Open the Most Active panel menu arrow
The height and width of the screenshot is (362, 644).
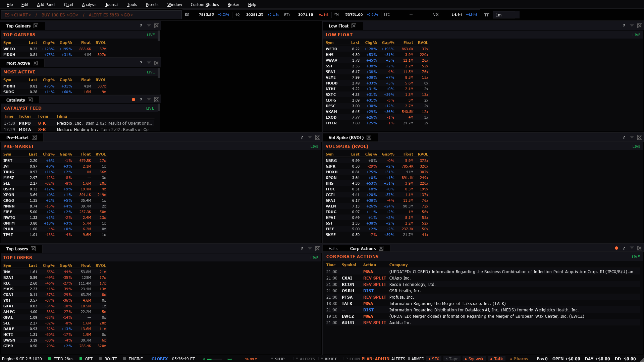pyautogui.click(x=149, y=63)
